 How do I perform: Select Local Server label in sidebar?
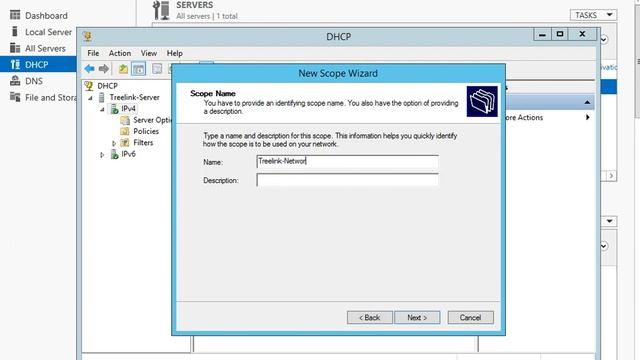(x=48, y=32)
